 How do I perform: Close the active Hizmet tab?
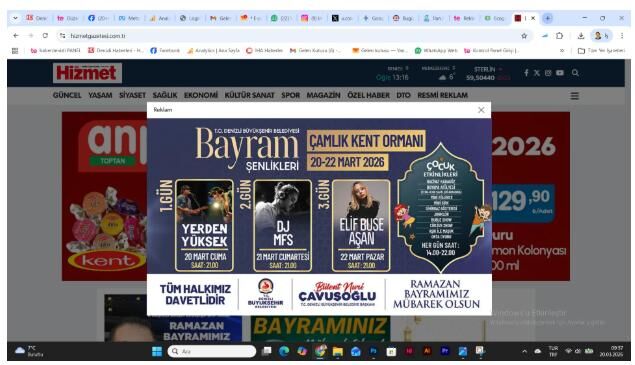click(x=533, y=18)
